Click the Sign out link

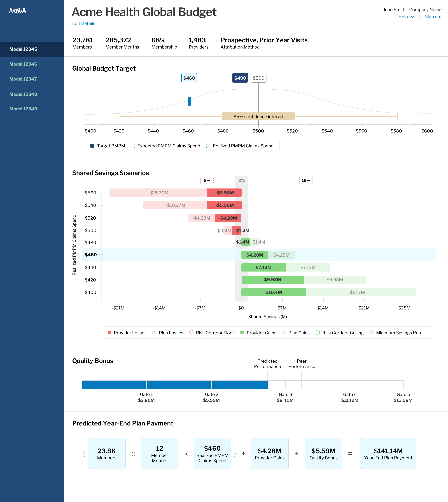pyautogui.click(x=433, y=17)
